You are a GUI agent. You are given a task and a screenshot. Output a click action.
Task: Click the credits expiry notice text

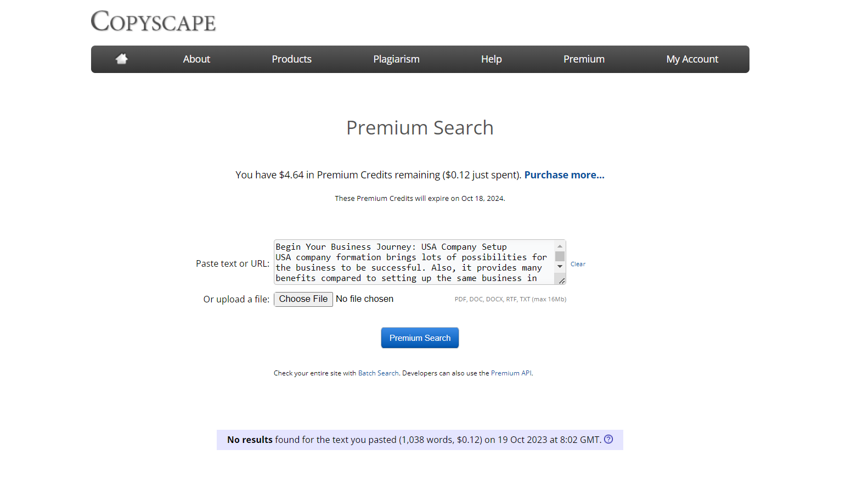point(420,199)
